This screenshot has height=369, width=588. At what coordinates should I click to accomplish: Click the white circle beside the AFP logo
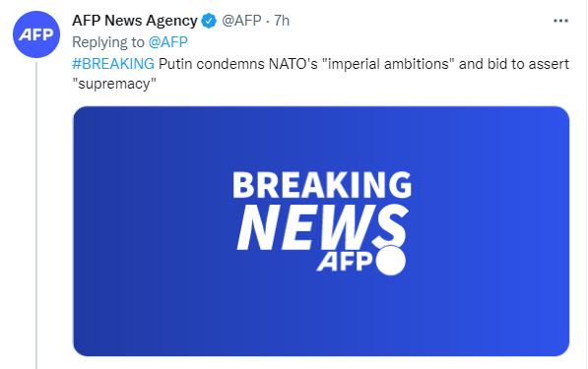click(391, 261)
